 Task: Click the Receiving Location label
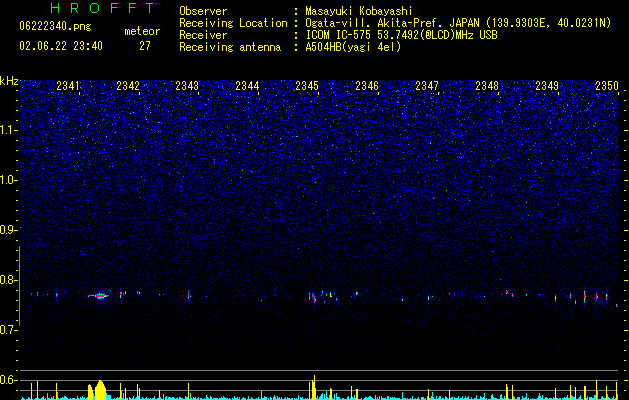233,23
